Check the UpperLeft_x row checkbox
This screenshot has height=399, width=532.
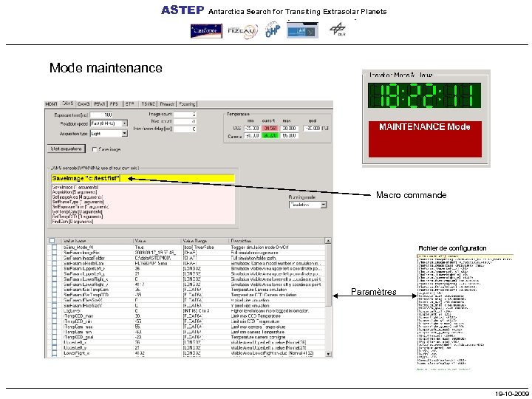coord(54,342)
